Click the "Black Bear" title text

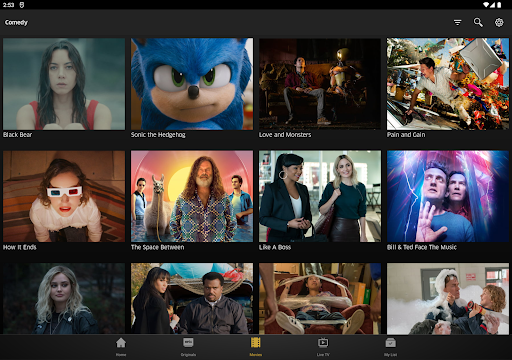tap(18, 135)
